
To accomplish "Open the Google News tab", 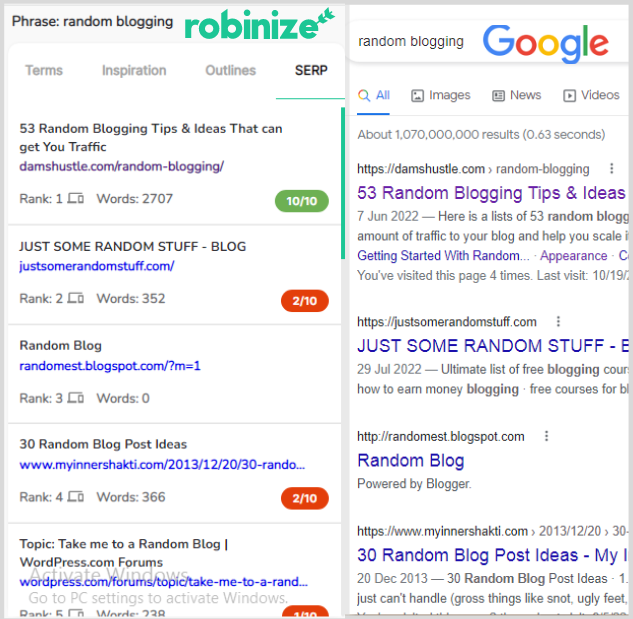I will click(x=516, y=95).
